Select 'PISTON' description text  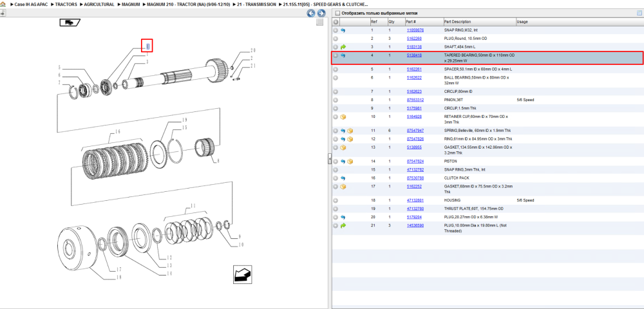tap(451, 162)
